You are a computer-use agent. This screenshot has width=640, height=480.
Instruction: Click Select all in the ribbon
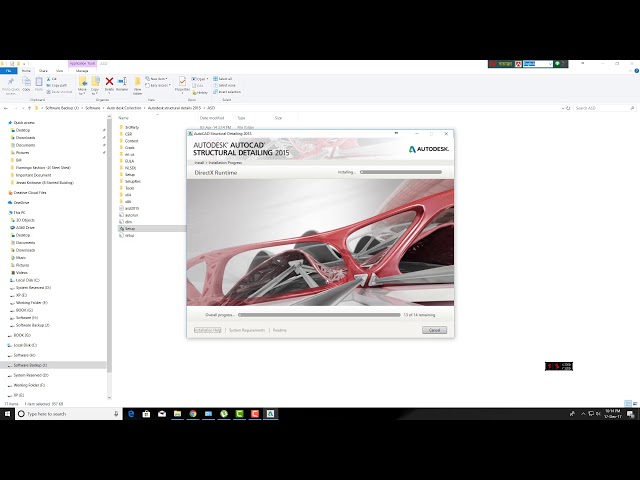[x=223, y=79]
